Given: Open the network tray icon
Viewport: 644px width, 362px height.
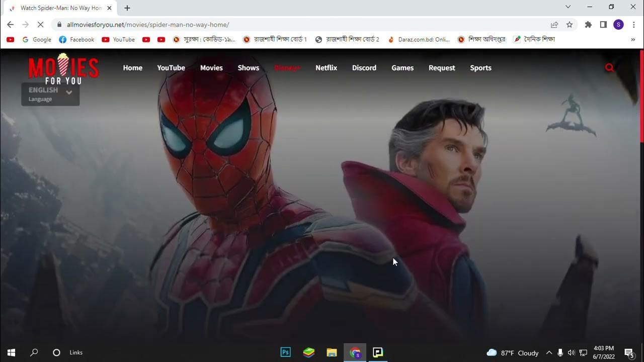Looking at the screenshot, I should click(583, 353).
